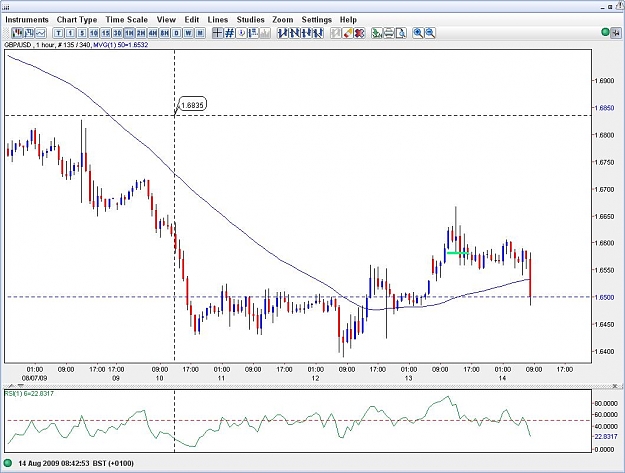Click the price scale icon in the toolbar
The width and height of the screenshot is (625, 473).
click(x=253, y=33)
